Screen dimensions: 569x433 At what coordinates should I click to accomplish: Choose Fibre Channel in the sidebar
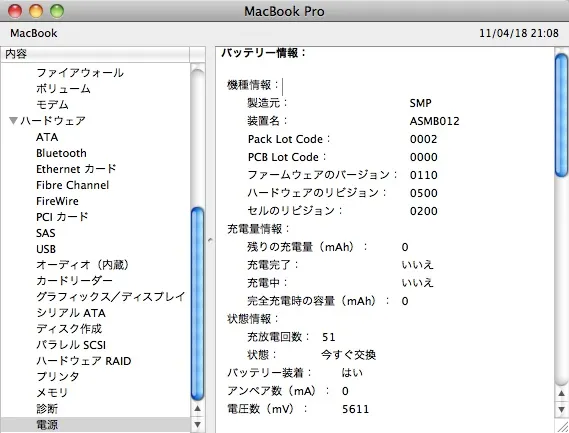point(73,185)
